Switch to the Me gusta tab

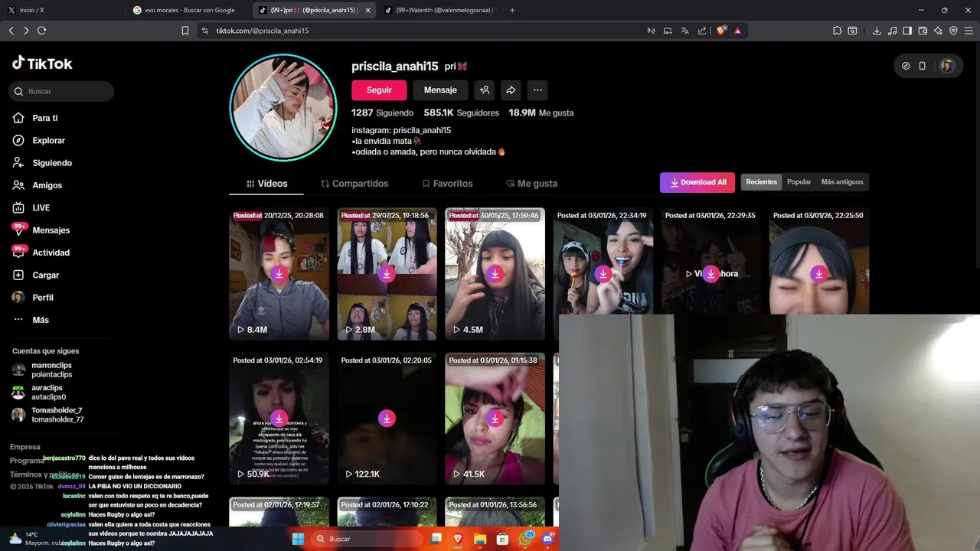531,184
